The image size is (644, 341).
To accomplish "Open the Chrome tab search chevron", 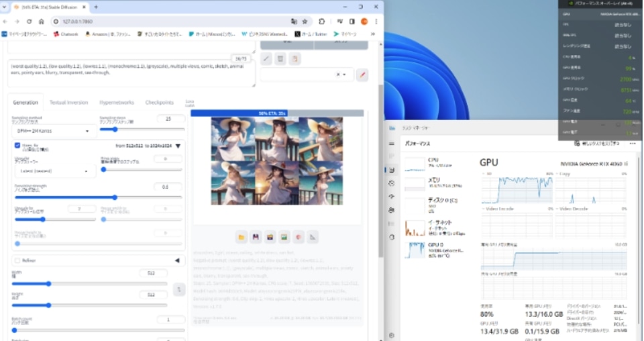I will tap(4, 7).
